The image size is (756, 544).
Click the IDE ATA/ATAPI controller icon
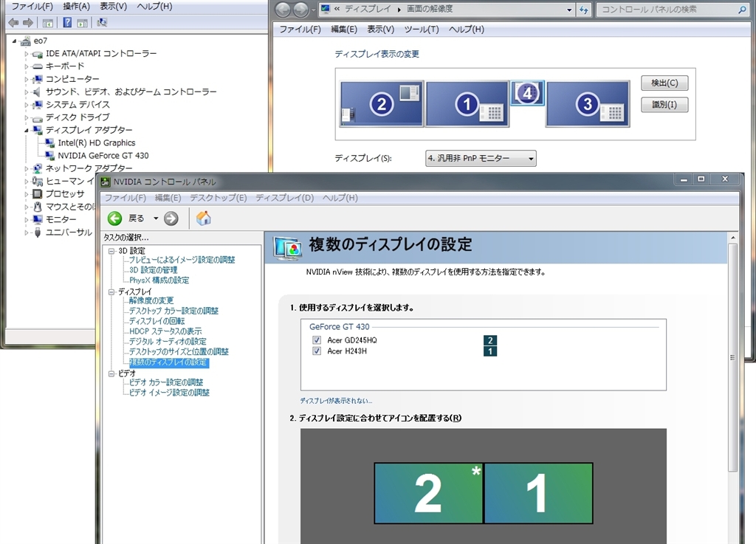38,54
